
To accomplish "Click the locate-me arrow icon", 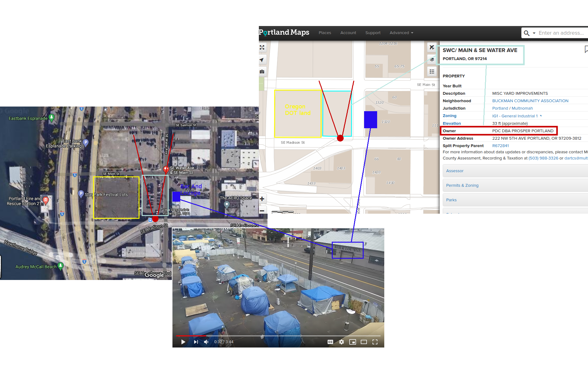I will pyautogui.click(x=262, y=60).
